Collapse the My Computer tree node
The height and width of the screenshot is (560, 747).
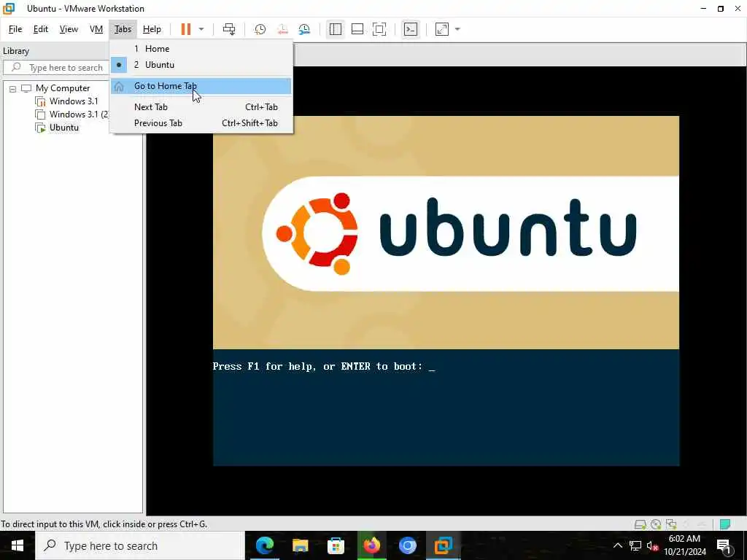[13, 88]
